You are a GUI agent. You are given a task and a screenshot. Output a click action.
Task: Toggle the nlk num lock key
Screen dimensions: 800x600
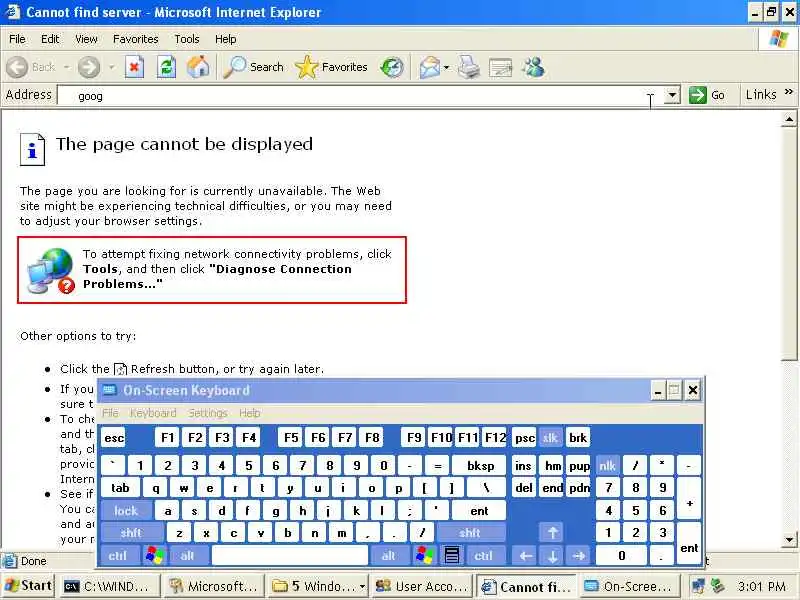tap(608, 465)
